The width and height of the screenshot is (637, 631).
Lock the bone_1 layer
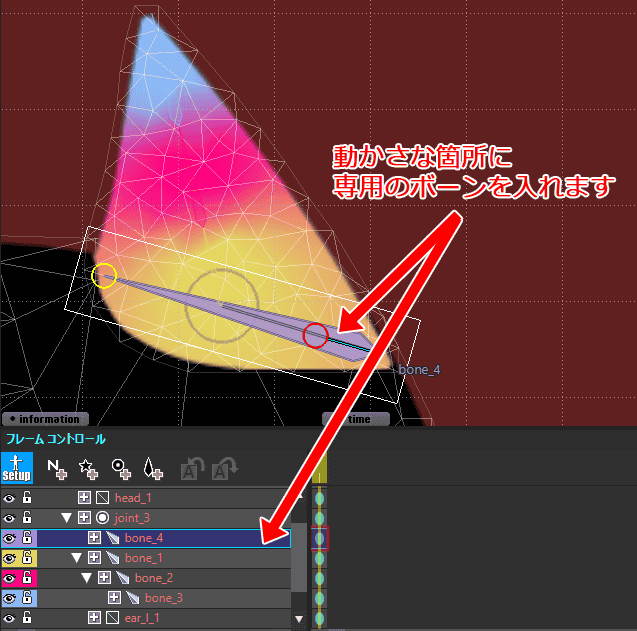point(27,557)
